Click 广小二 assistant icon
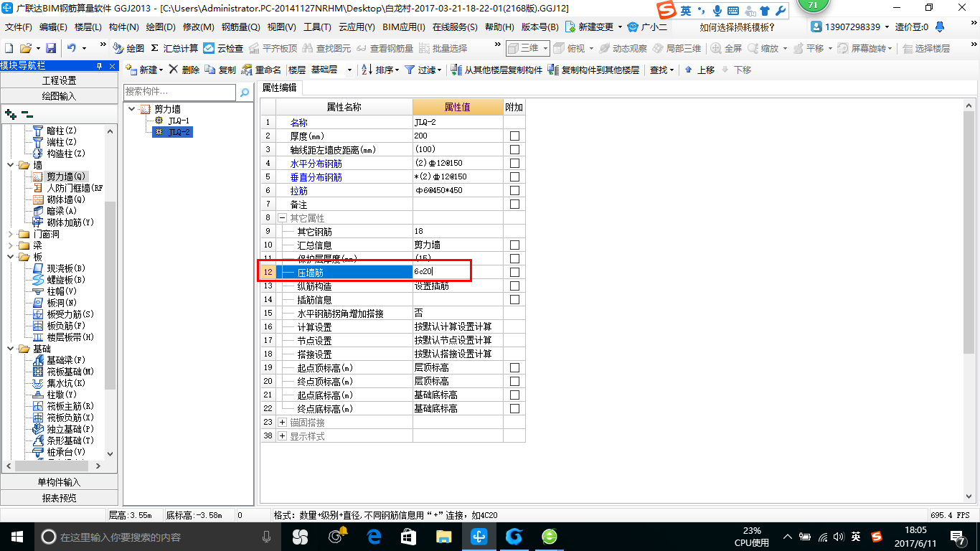This screenshot has width=980, height=551. point(647,27)
